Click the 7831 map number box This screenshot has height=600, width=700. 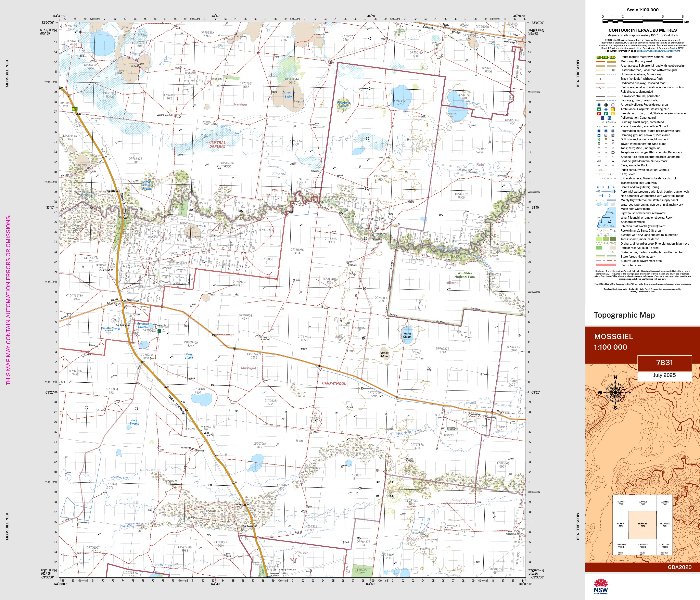pos(664,362)
